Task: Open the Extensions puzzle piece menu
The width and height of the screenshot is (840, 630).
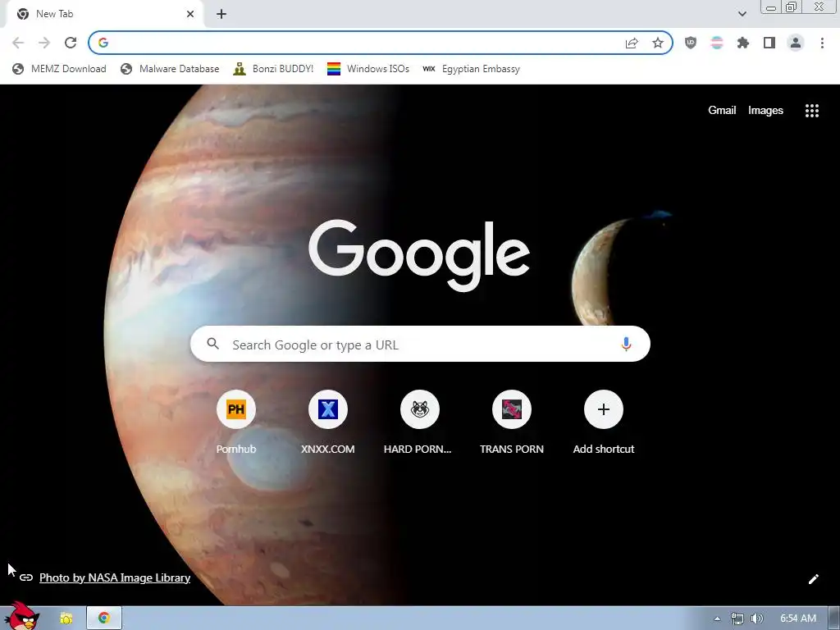Action: tap(743, 43)
